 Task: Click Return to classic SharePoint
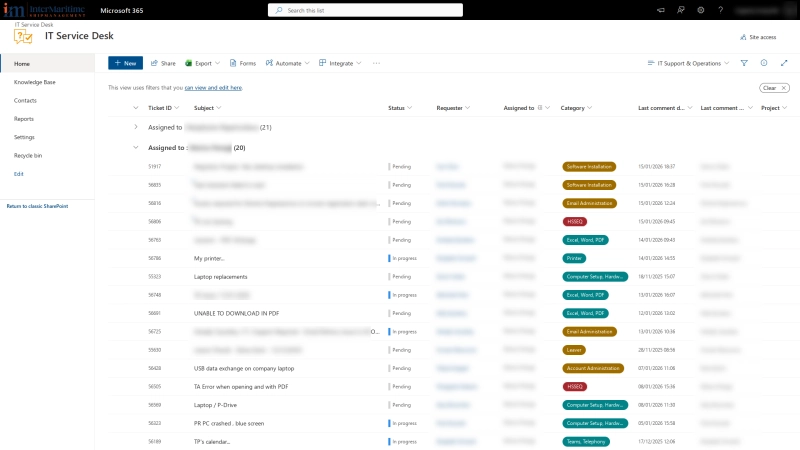coord(37,206)
